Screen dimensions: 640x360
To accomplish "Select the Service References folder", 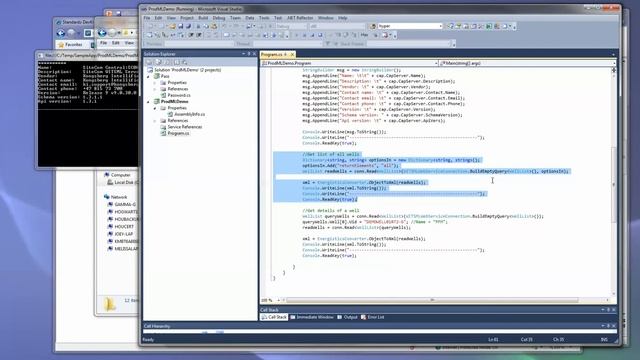I will (x=184, y=127).
